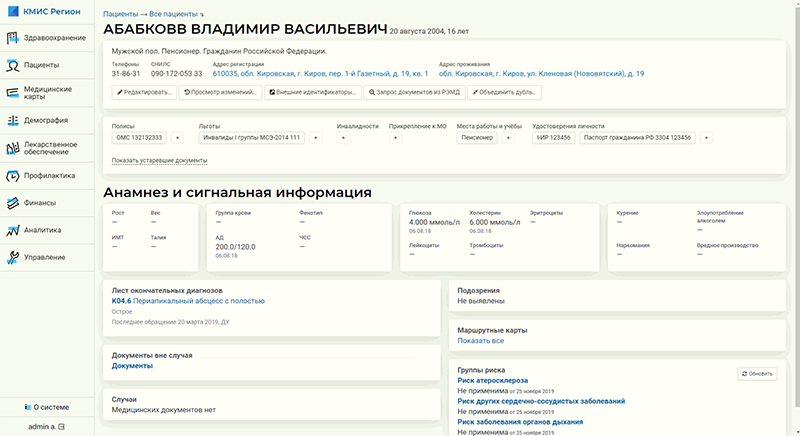Open the Аналитика sidebar icon
Screen dimensions: 800x436
click(x=13, y=230)
